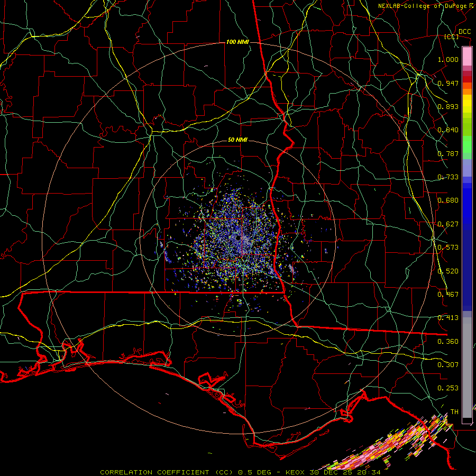Click the 0.893 scale value
The height and width of the screenshot is (476, 476).
(448, 106)
